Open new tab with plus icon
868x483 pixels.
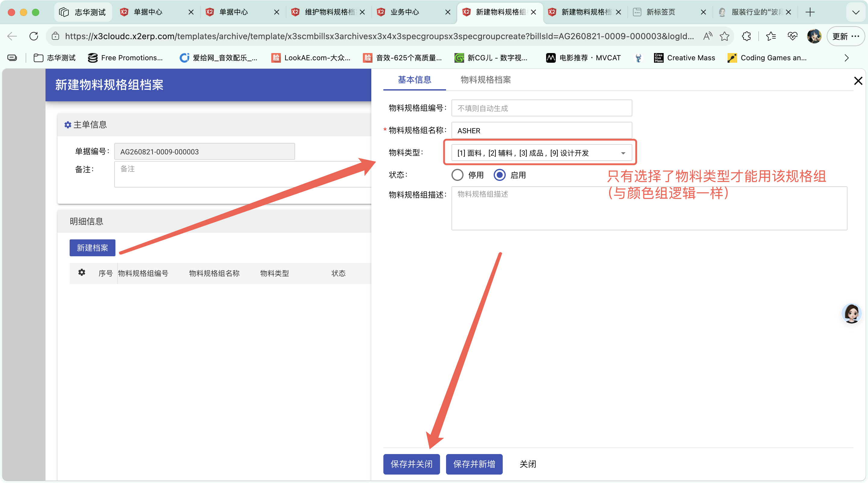click(x=810, y=12)
